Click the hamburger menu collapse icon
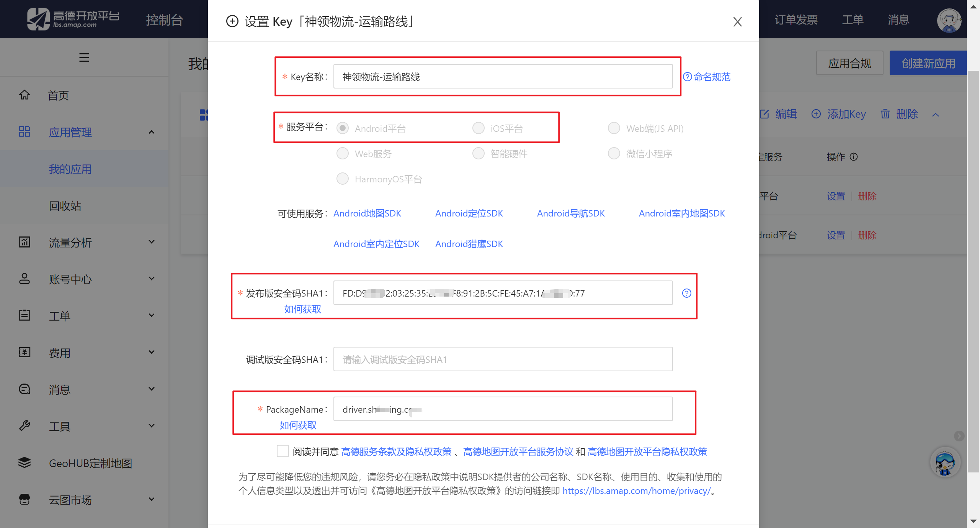The height and width of the screenshot is (528, 980). (84, 57)
